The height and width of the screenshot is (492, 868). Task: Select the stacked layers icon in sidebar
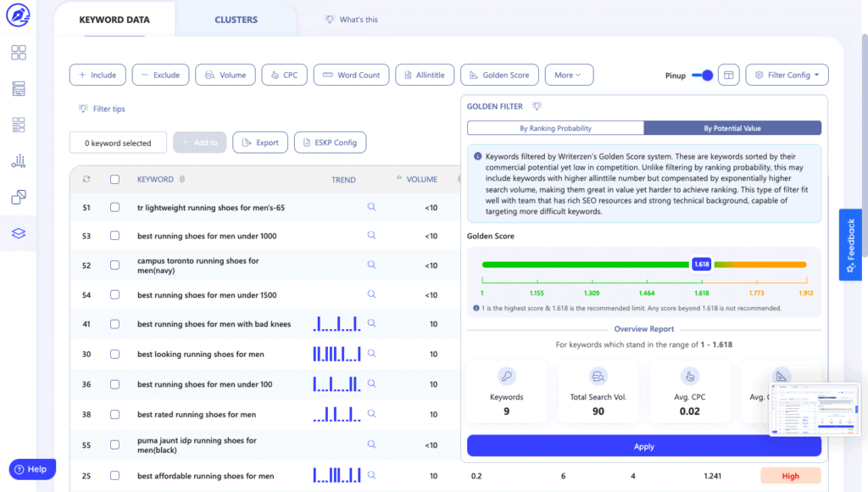pos(19,233)
